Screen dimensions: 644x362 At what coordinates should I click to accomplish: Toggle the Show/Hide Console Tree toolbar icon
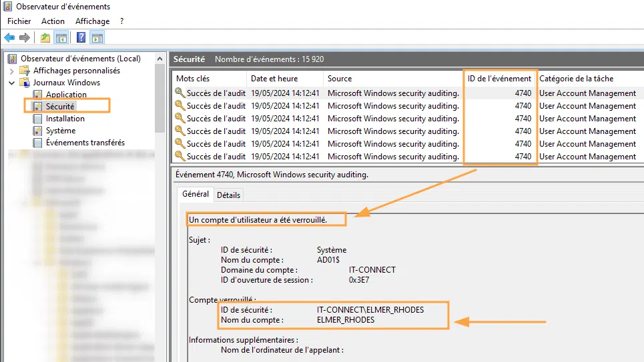61,37
